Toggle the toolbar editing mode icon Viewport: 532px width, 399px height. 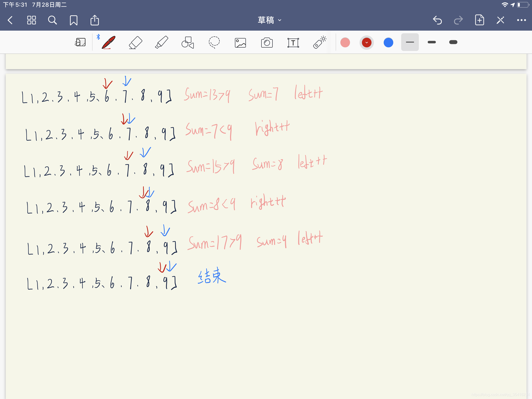[500, 20]
